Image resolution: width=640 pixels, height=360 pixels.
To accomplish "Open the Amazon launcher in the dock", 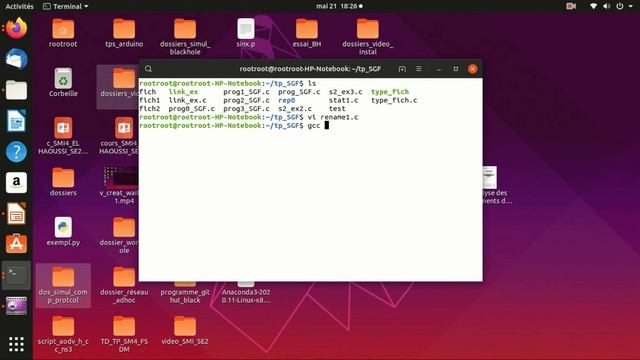I will coord(16,182).
